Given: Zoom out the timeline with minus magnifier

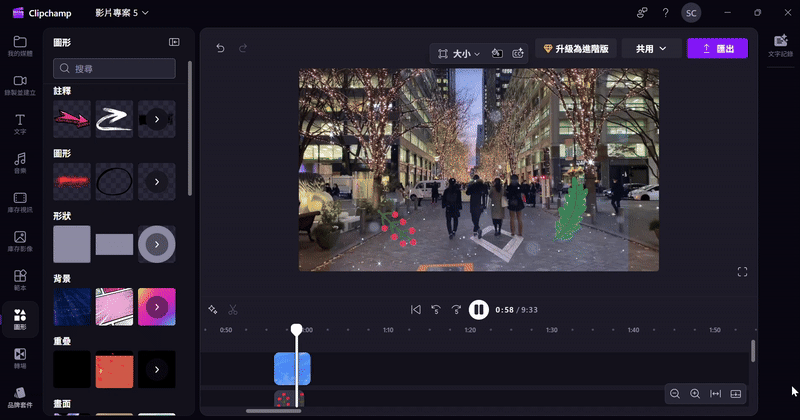Looking at the screenshot, I should point(675,394).
